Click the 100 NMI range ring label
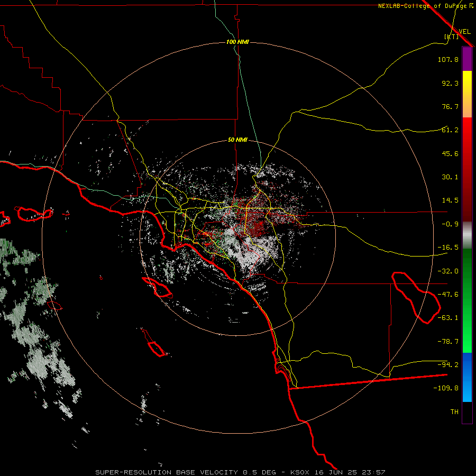Image resolution: width=476 pixels, height=476 pixels. point(237,42)
